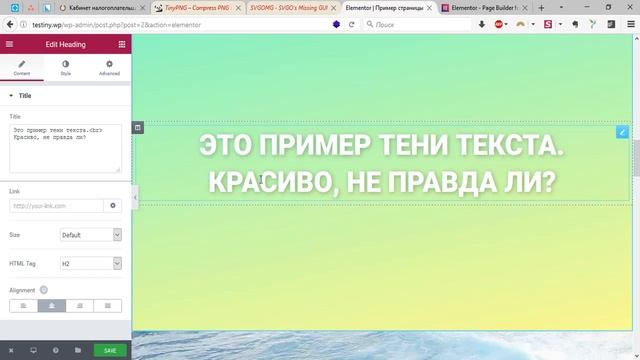The image size is (640, 360).
Task: Click the page vertical scrollbar
Action: (636, 158)
